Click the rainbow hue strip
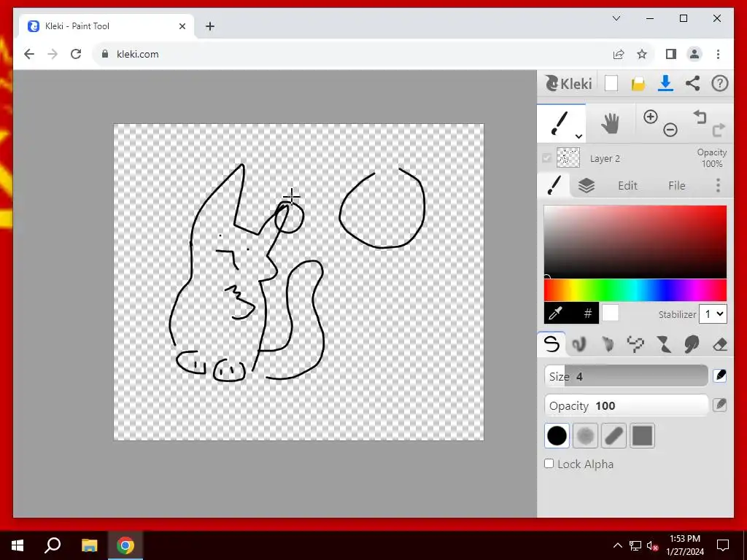 point(635,290)
